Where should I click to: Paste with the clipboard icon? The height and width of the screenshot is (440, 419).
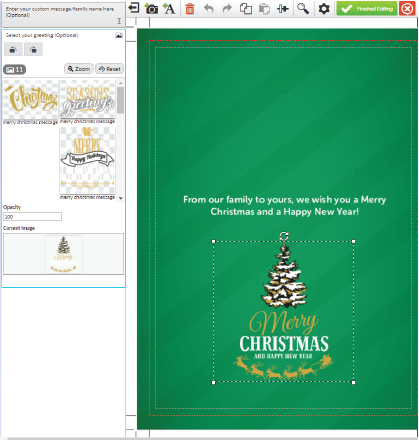[x=264, y=8]
